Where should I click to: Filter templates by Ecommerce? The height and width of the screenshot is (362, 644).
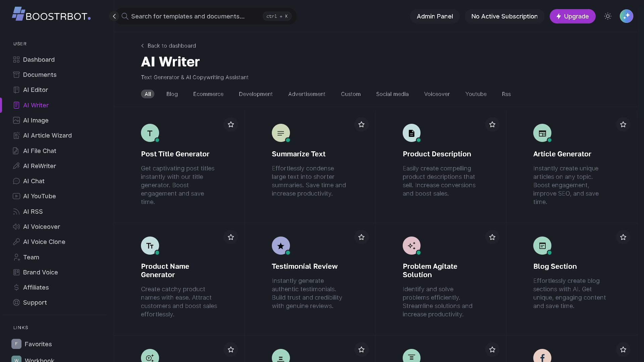click(x=208, y=94)
